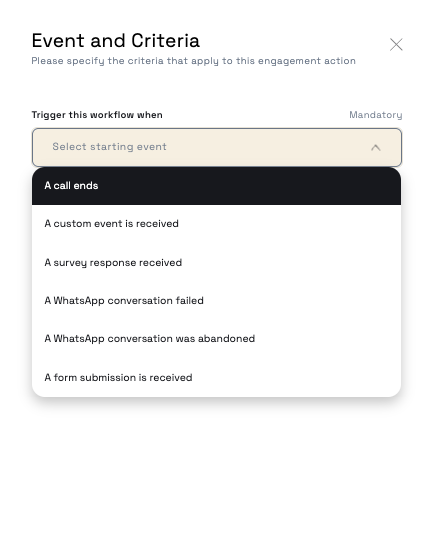Pick the abandoned WhatsApp conversation trigger
441x550 pixels.
pyautogui.click(x=216, y=339)
